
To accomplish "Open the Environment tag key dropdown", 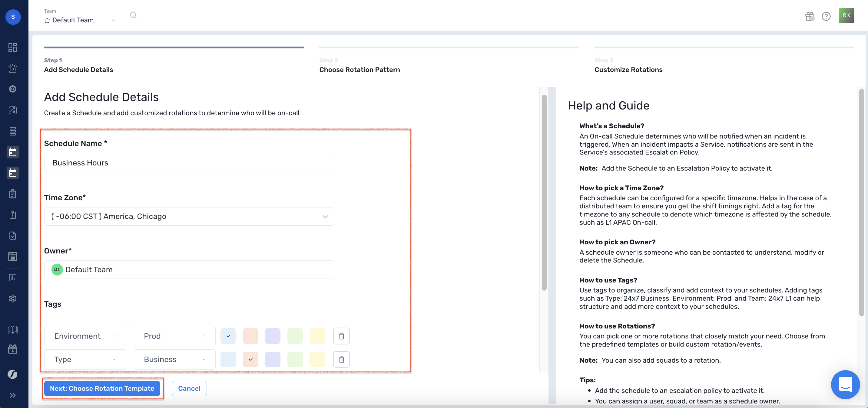I will 85,336.
